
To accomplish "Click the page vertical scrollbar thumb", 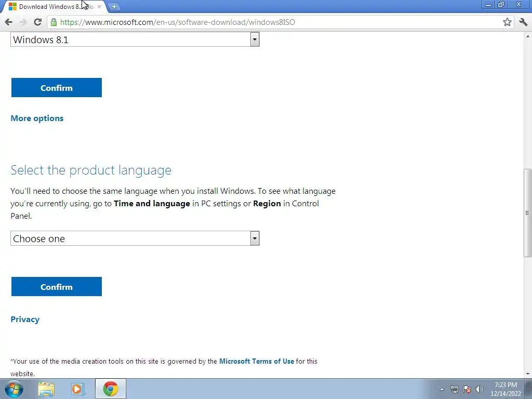I will point(527,213).
